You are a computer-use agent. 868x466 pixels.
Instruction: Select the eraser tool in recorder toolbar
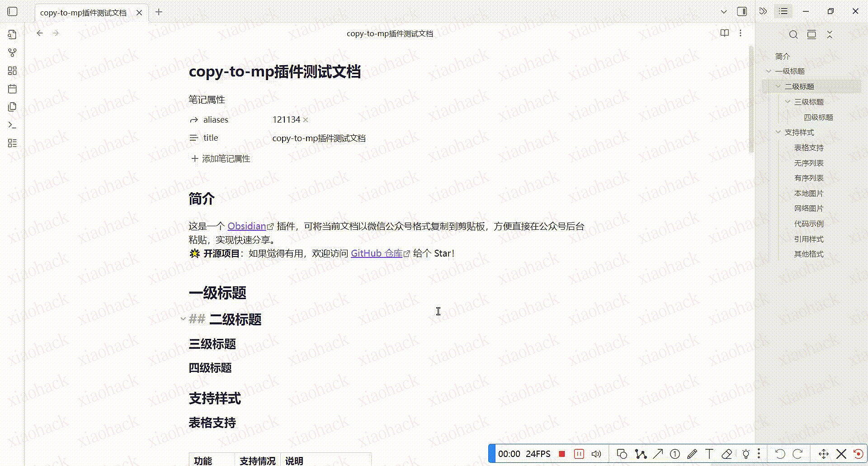[727, 453]
